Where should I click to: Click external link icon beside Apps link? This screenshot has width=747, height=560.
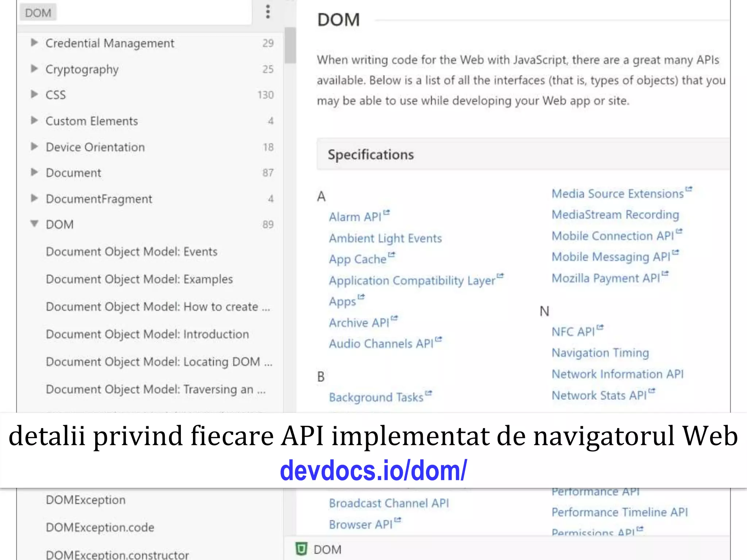(x=361, y=297)
